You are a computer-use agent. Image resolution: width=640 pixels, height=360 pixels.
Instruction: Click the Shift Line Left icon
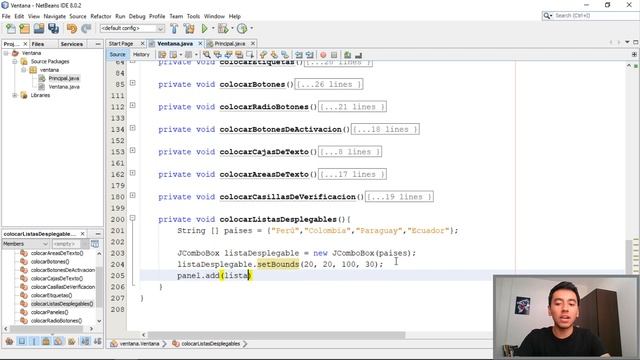pos(299,55)
